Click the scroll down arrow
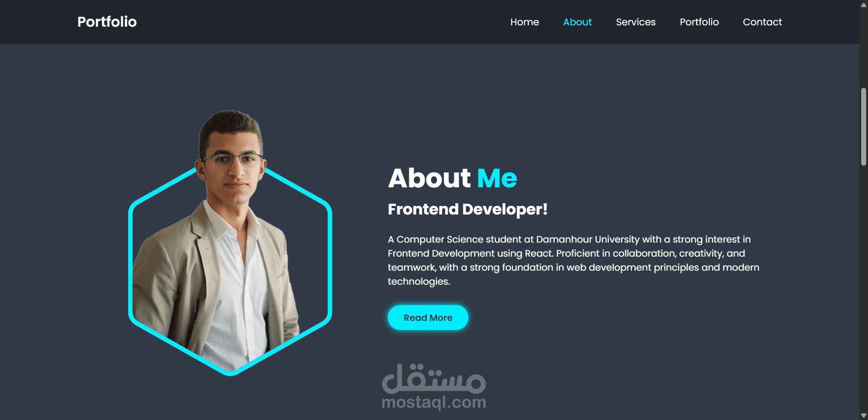This screenshot has height=420, width=868. point(863,415)
